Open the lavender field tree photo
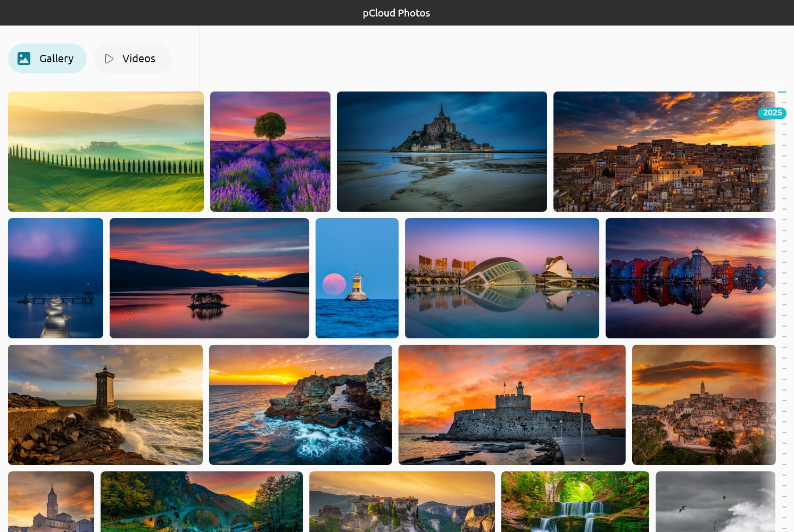This screenshot has height=532, width=794. point(270,152)
